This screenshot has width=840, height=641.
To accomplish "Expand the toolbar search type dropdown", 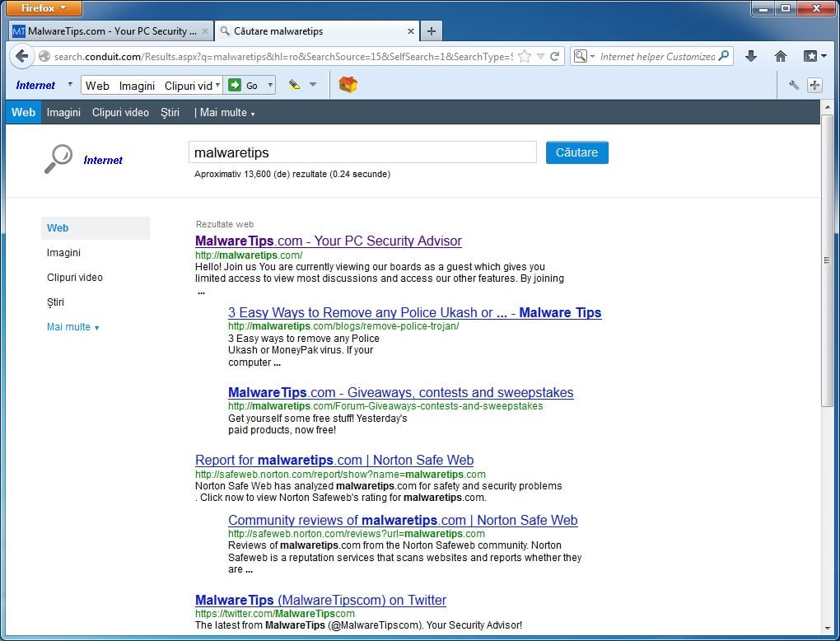I will pos(217,85).
